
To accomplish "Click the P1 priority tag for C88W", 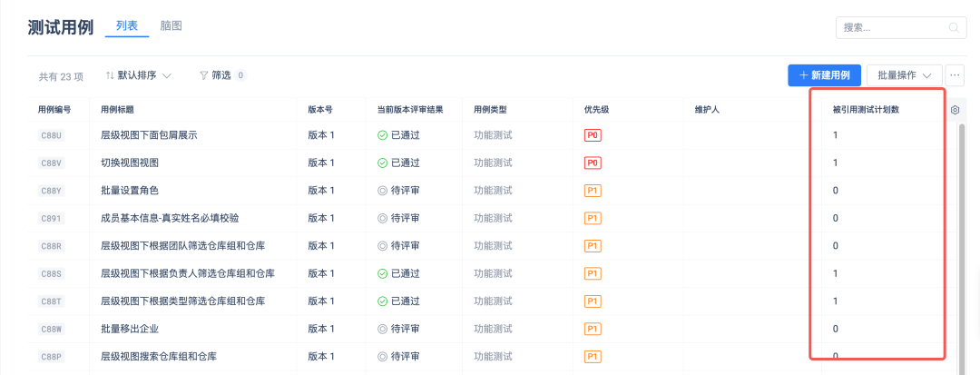I will click(x=593, y=329).
